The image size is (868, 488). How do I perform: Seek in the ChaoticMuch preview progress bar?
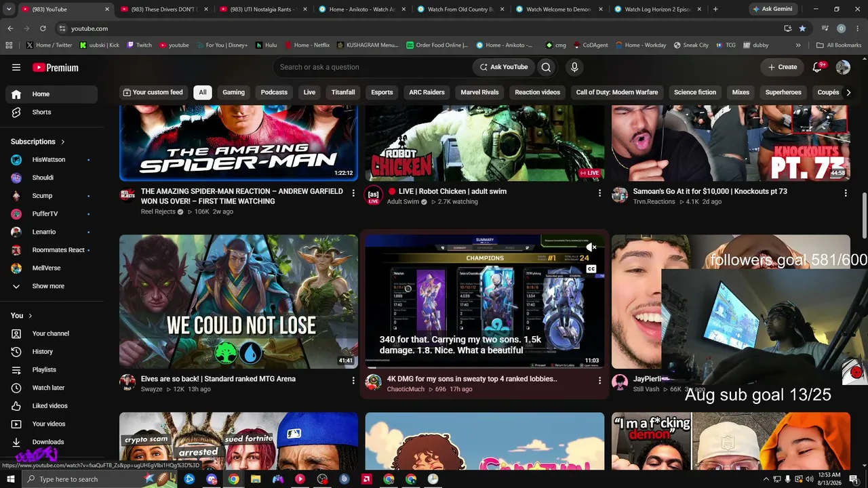pos(485,368)
